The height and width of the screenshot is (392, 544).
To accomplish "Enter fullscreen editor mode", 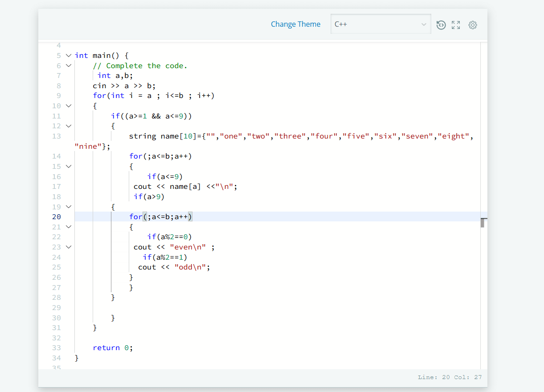I will tap(456, 25).
